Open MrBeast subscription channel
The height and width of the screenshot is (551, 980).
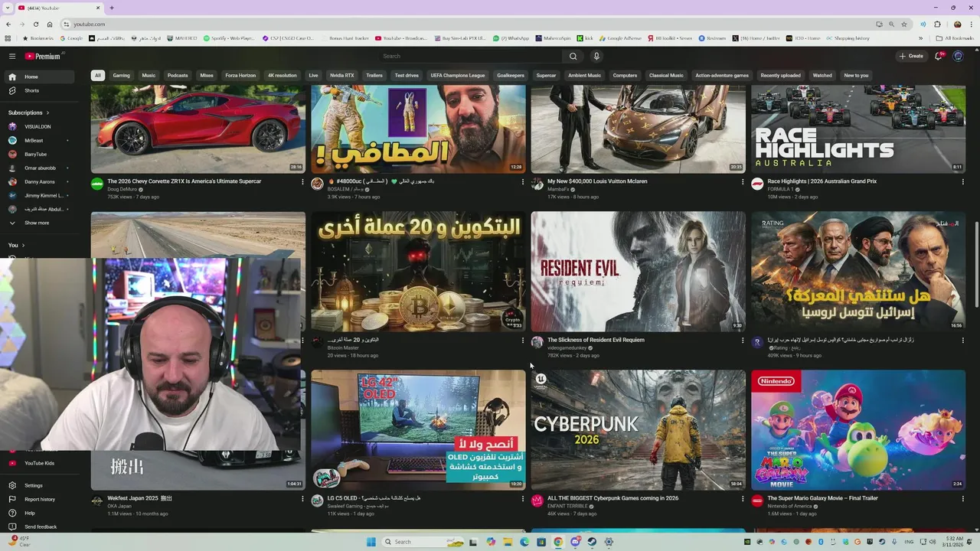pyautogui.click(x=40, y=140)
